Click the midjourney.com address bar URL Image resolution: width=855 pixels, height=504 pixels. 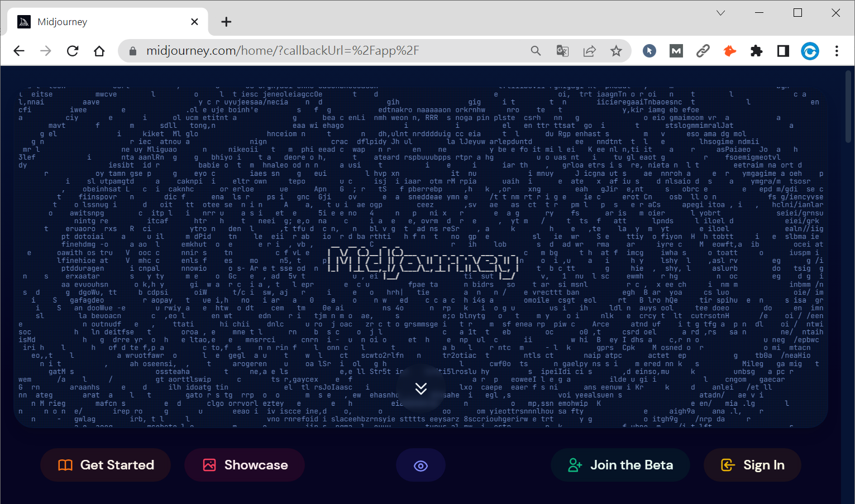(283, 51)
